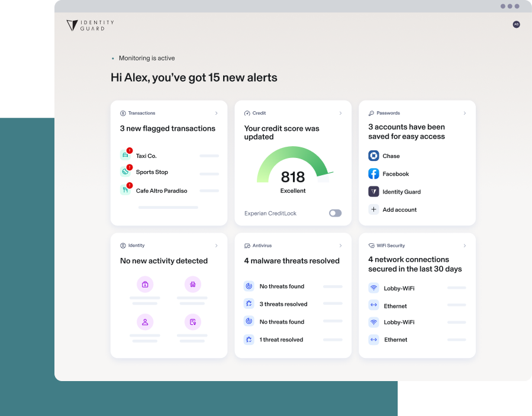Image resolution: width=532 pixels, height=416 pixels.
Task: Click the Ethernet connection icon
Action: pos(373,306)
